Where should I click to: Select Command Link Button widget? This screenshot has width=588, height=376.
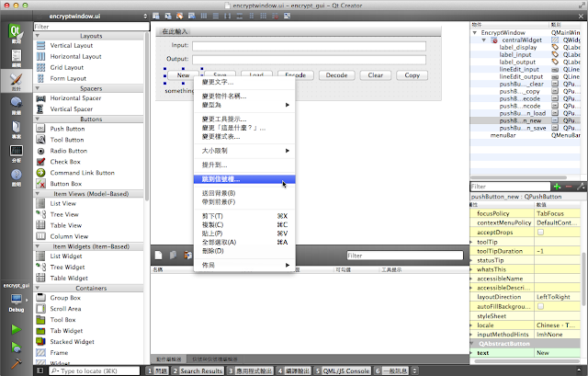click(82, 173)
